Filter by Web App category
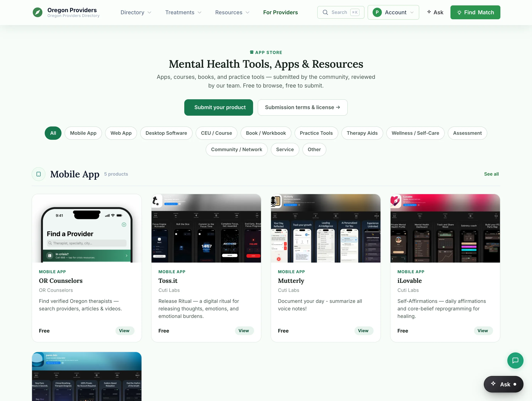532x401 pixels. 121,133
